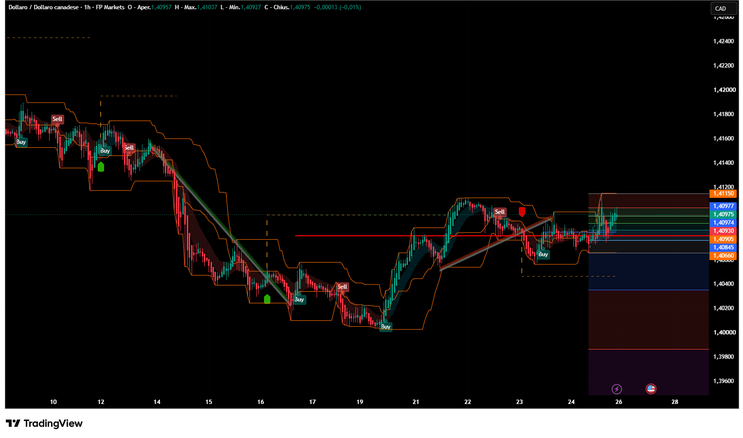Select the red 1,40930 price label
This screenshot has width=743, height=438.
tap(723, 231)
